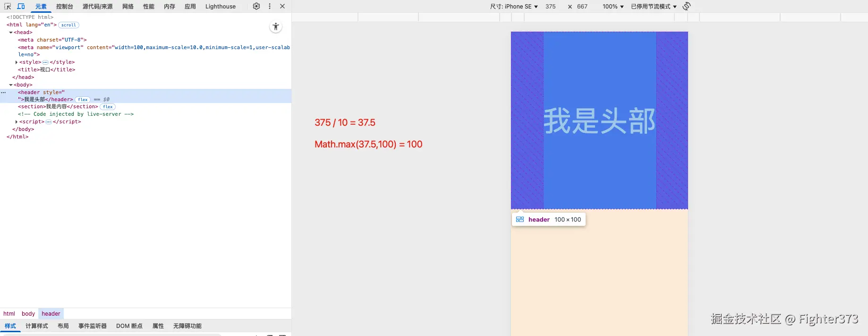Open the 源代码/来源 tab
The image size is (868, 336).
[x=98, y=7]
